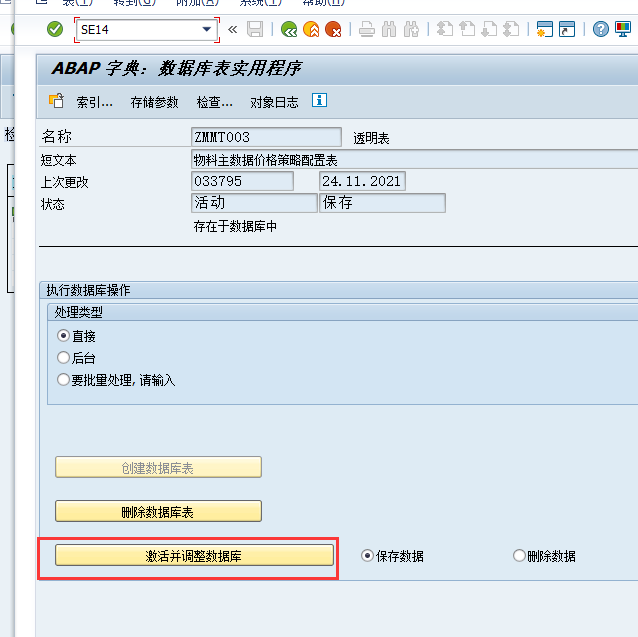This screenshot has height=637, width=638.
Task: Click the Customize local layout icon
Action: pyautogui.click(x=626, y=30)
